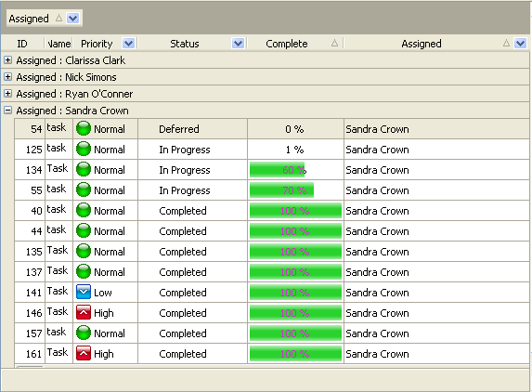Click the 60 % progress bar on task 134

point(278,170)
